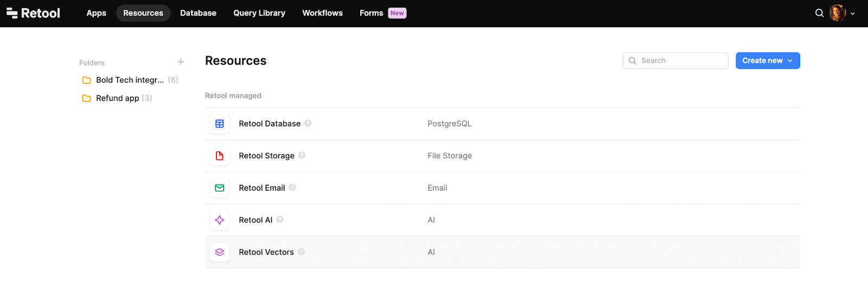Screen dimensions: 868x282
Task: Click the Retool Storage file icon
Action: coord(220,156)
